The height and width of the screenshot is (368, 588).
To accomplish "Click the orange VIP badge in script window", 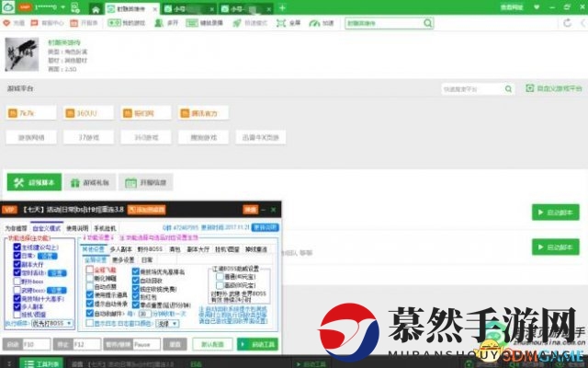I will [9, 210].
